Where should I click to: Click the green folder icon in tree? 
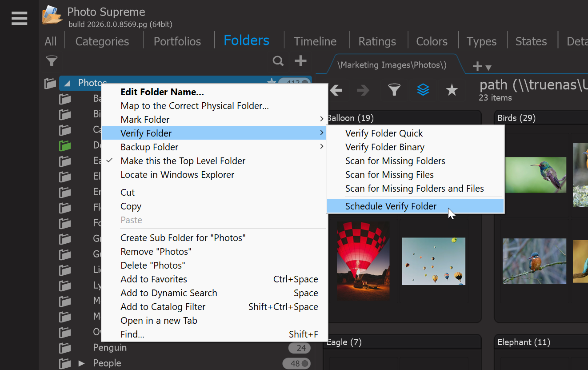(x=65, y=145)
